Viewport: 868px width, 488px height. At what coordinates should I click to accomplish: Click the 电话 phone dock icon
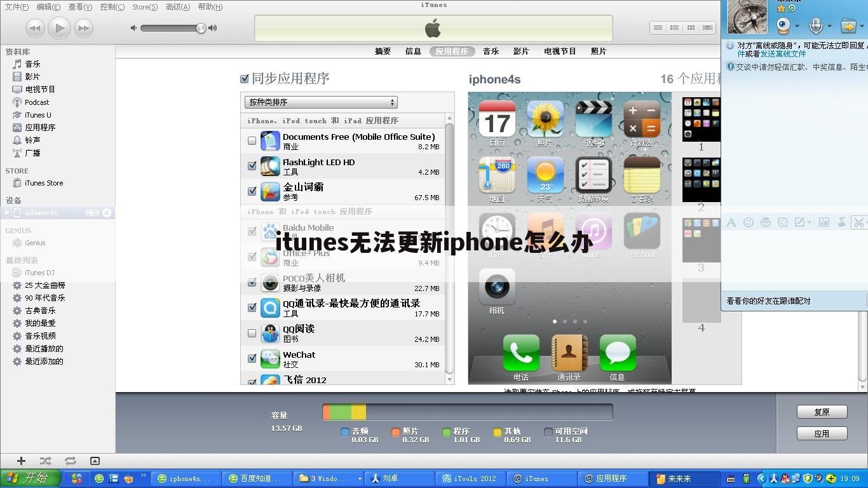[x=521, y=353]
